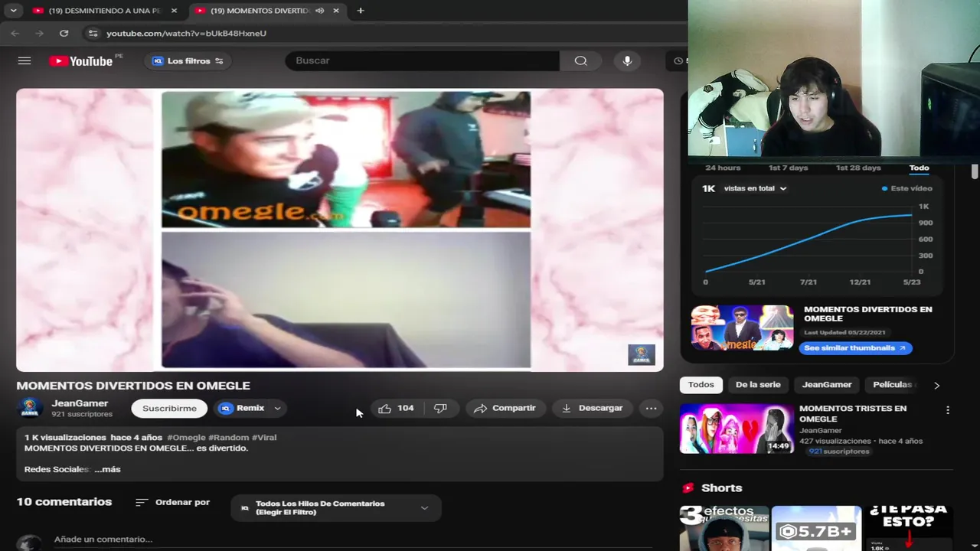Close the MOMENTOS DIVERTIDOS tab

tap(336, 11)
